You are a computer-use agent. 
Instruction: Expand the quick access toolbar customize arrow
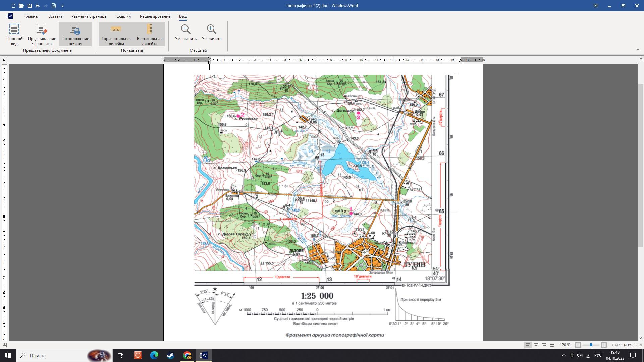click(x=62, y=6)
